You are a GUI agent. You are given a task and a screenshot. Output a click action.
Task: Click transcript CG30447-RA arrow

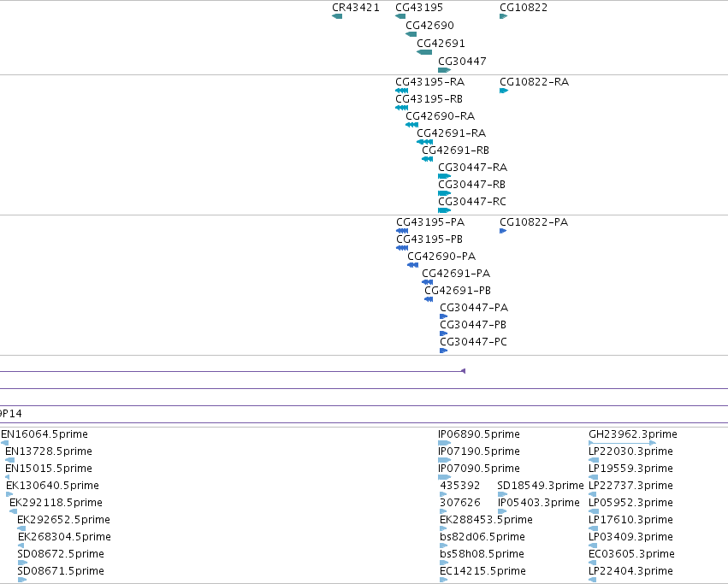[x=444, y=176]
